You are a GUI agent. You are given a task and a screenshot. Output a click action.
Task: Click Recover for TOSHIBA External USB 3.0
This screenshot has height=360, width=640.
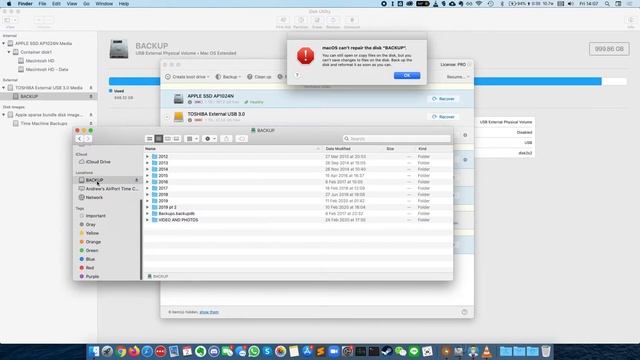pyautogui.click(x=443, y=117)
